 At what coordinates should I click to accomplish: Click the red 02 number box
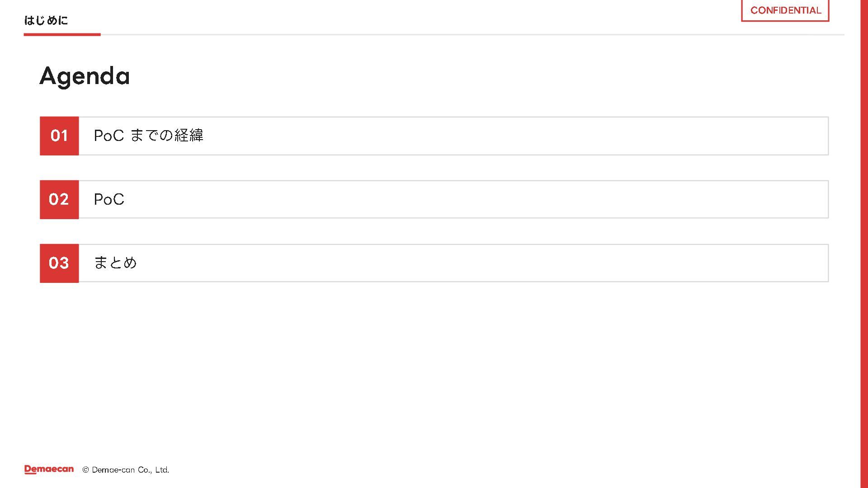[59, 199]
